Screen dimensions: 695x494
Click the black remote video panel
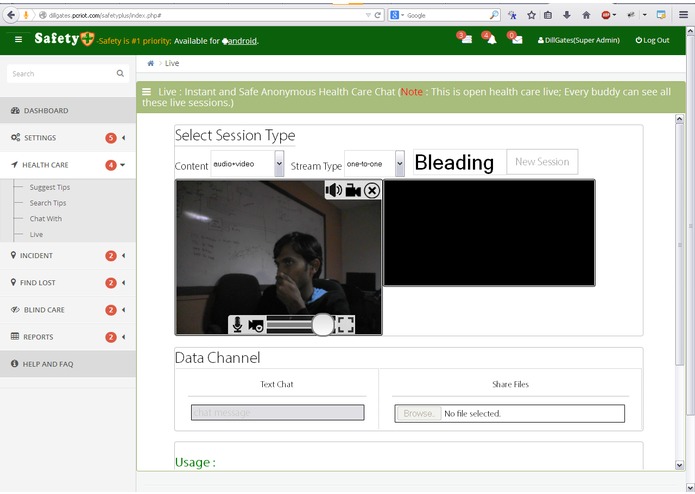pyautogui.click(x=489, y=233)
